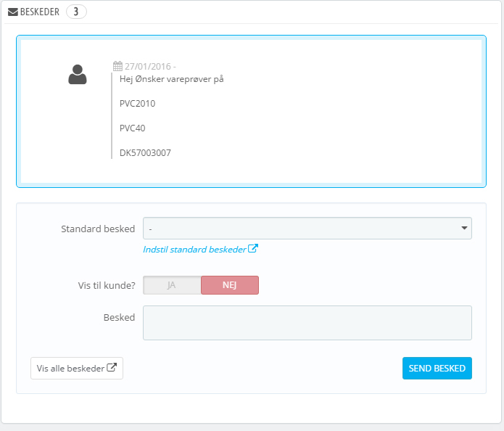Click the BESKEDER panel heading
The height and width of the screenshot is (431, 504).
pos(40,12)
